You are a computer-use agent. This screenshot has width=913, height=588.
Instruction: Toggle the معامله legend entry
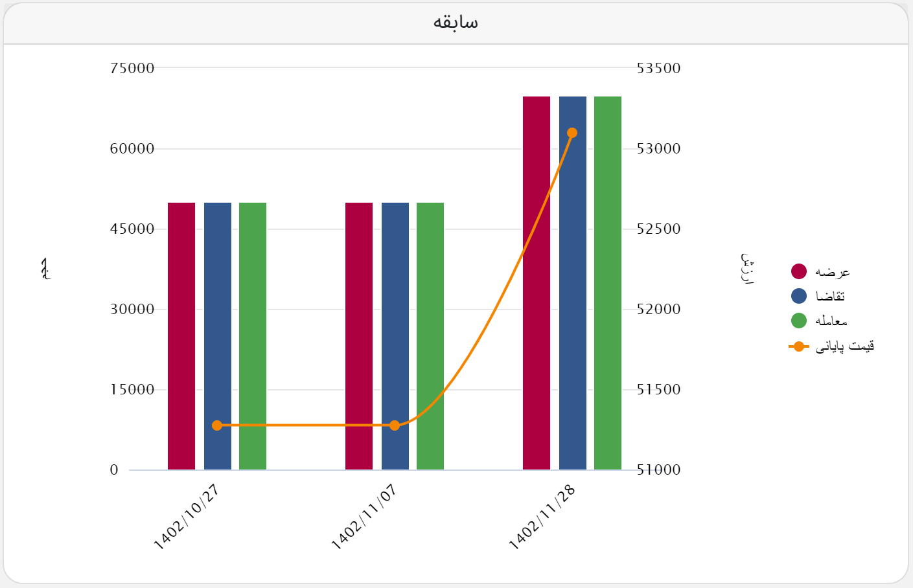click(831, 321)
